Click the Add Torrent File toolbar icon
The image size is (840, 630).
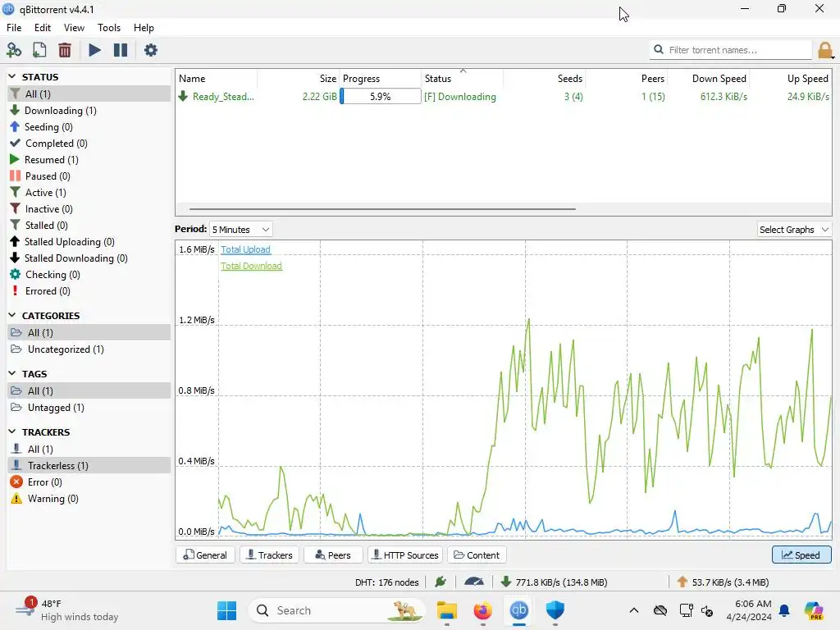[x=39, y=50]
